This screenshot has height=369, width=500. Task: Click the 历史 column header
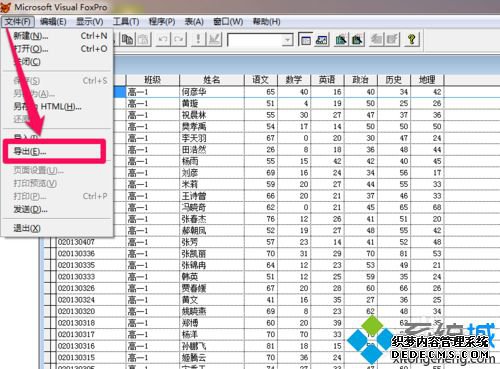(x=394, y=80)
